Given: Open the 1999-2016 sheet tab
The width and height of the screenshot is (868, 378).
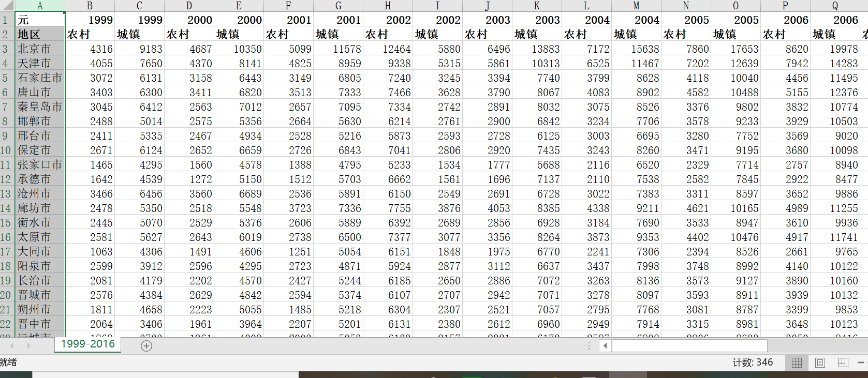Looking at the screenshot, I should click(x=88, y=344).
